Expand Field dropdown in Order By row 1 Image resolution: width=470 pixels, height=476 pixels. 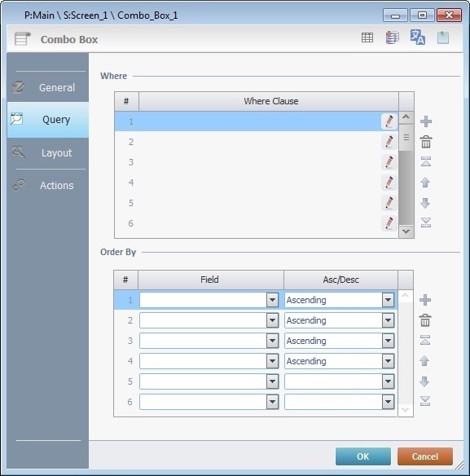pyautogui.click(x=273, y=300)
